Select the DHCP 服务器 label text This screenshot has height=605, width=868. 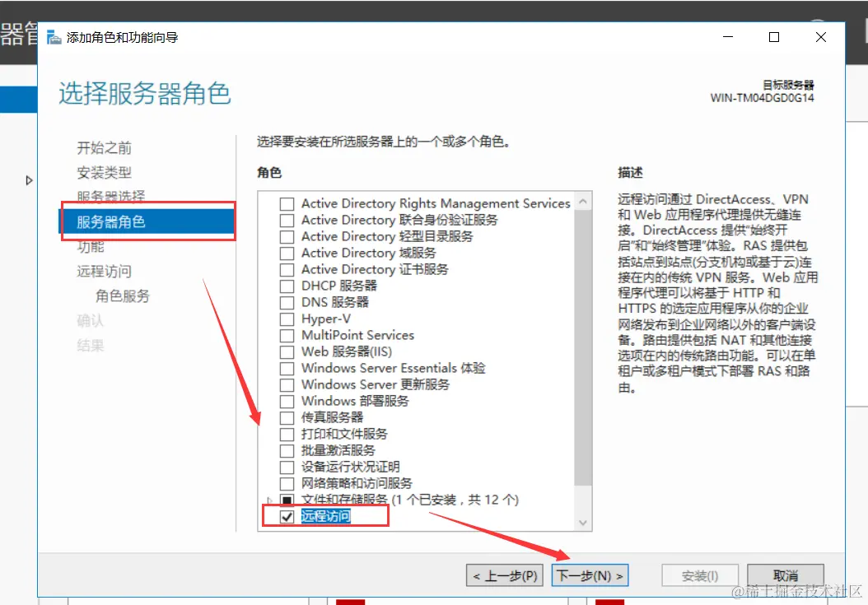point(338,286)
